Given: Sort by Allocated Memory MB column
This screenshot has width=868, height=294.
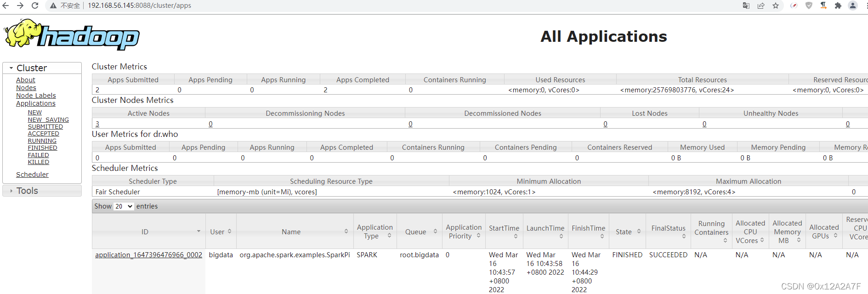Looking at the screenshot, I should coord(799,240).
